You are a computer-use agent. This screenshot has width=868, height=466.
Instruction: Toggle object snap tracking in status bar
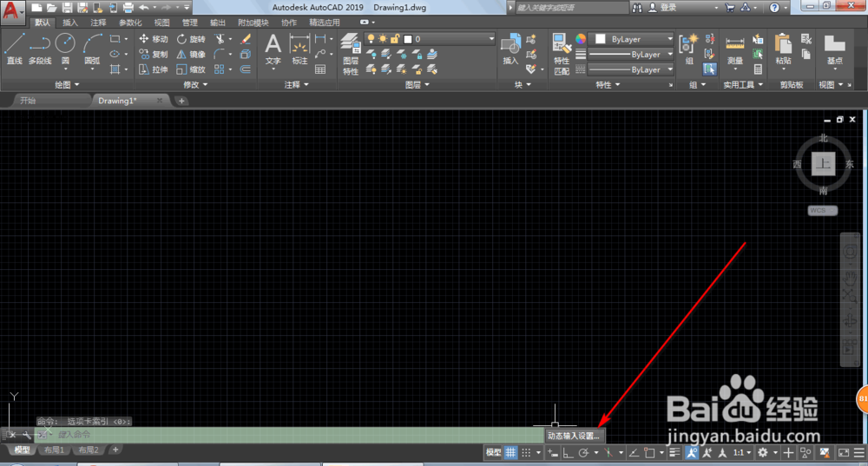pyautogui.click(x=635, y=453)
